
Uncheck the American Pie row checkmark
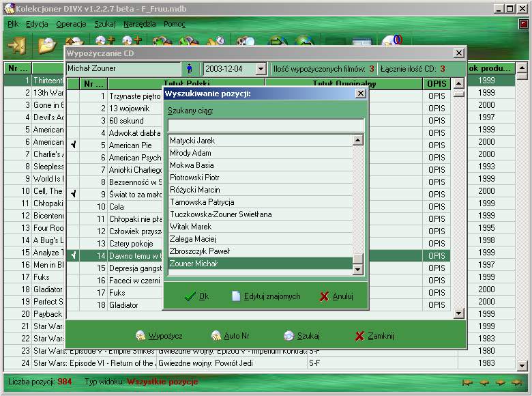pyautogui.click(x=73, y=145)
